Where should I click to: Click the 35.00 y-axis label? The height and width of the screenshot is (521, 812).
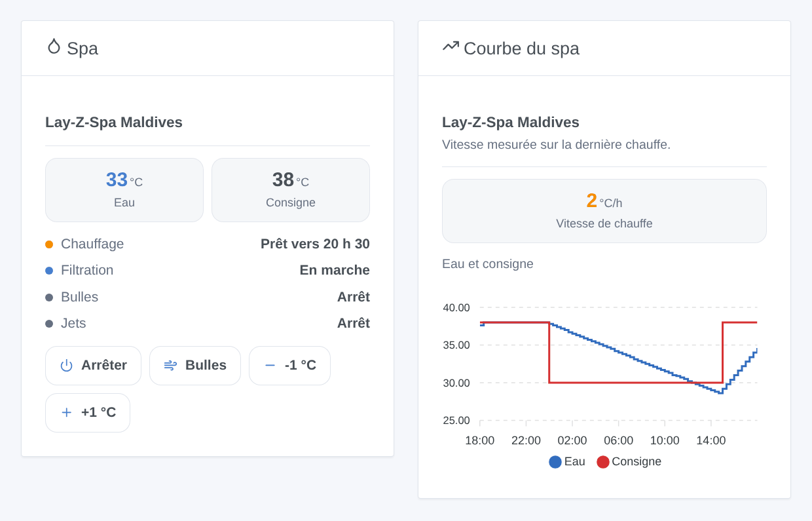[456, 345]
